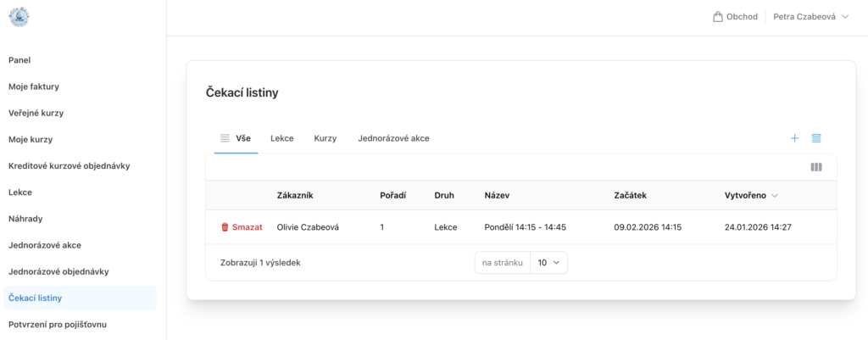Select the Jednorázové akce tab

[x=393, y=138]
